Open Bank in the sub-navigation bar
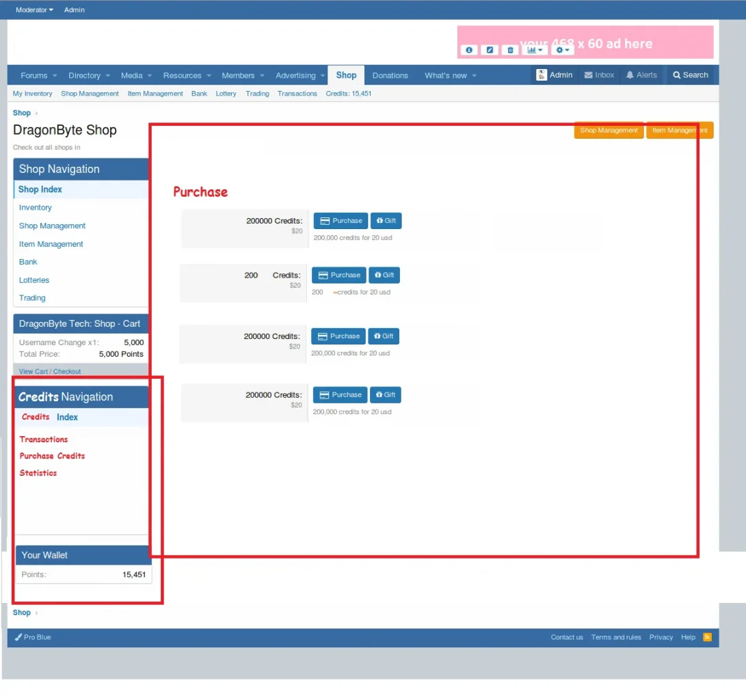Screen dimensions: 746x700 click(200, 94)
